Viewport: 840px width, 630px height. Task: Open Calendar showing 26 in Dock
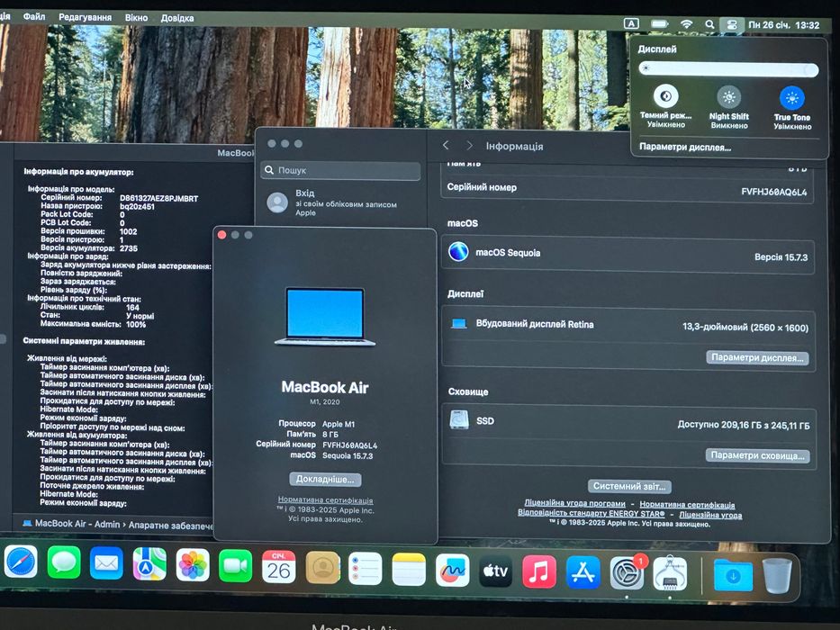click(278, 567)
